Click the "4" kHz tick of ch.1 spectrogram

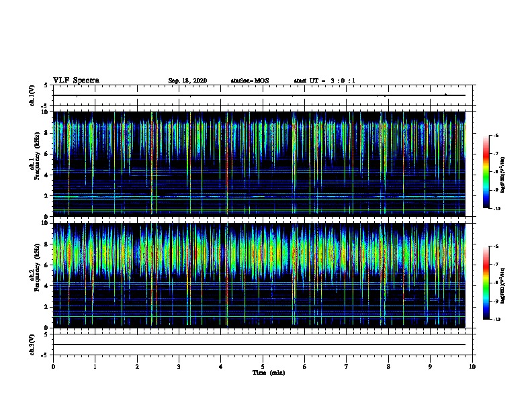pos(47,175)
